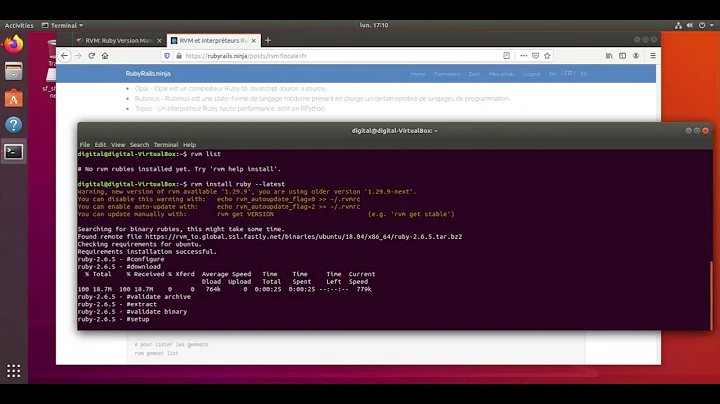Click the Topaz list item on page

pos(230,109)
